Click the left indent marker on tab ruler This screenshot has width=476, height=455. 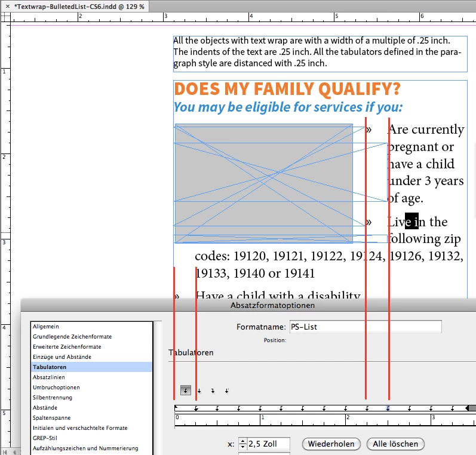(176, 408)
